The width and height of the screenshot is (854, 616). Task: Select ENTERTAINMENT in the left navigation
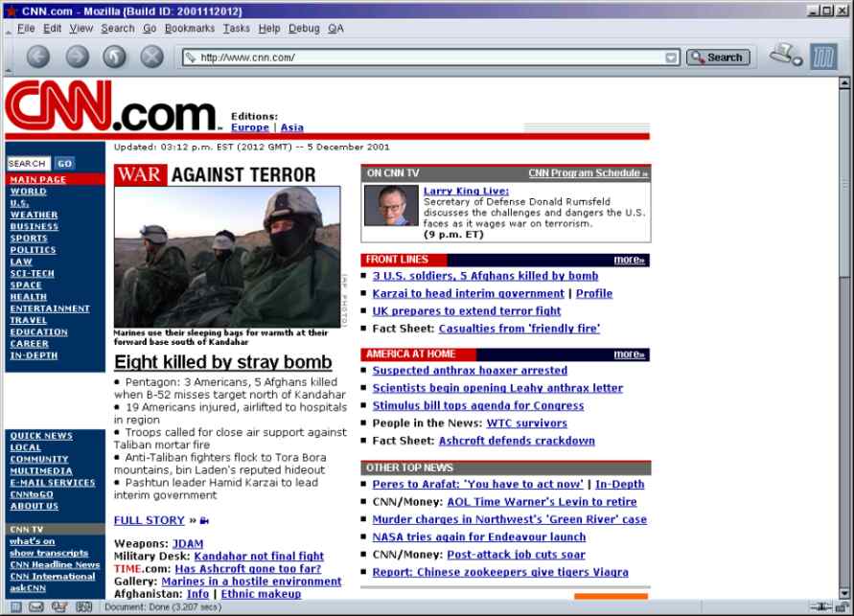click(x=50, y=308)
